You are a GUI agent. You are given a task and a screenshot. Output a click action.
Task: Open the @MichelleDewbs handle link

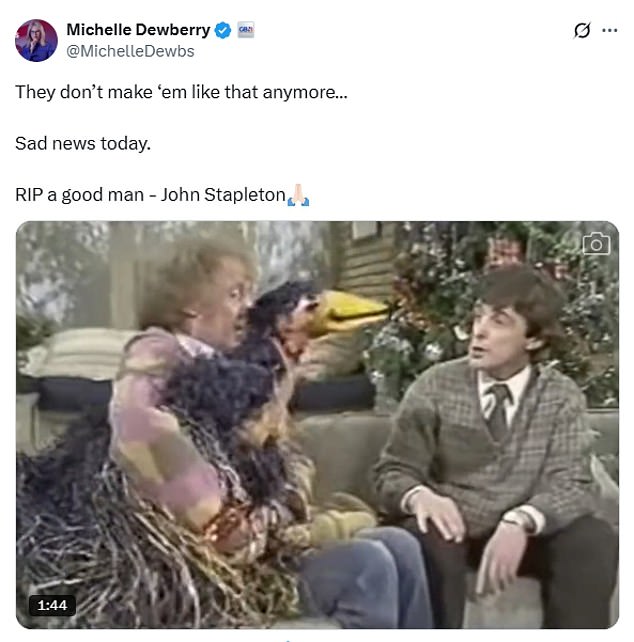coord(130,51)
